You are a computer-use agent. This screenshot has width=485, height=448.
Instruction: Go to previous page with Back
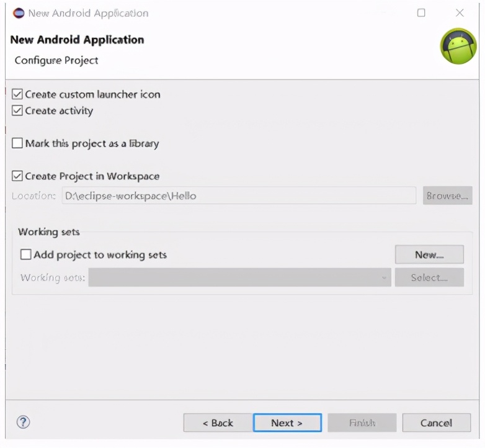pyautogui.click(x=218, y=423)
